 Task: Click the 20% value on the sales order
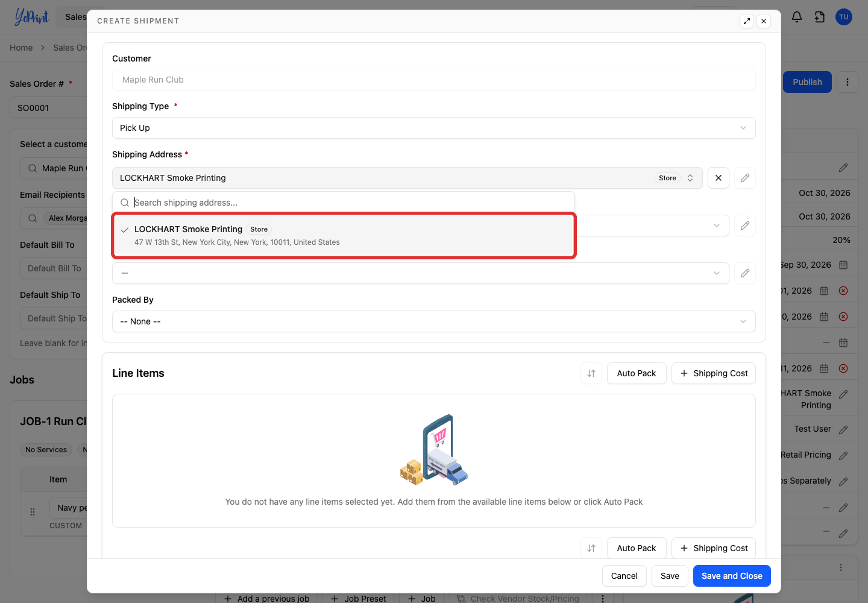(841, 240)
